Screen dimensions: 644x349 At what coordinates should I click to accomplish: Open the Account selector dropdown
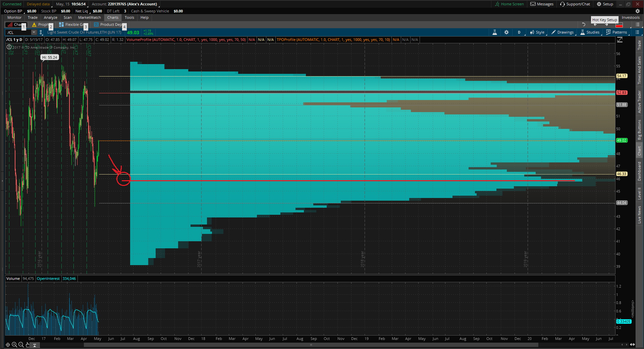pyautogui.click(x=125, y=4)
